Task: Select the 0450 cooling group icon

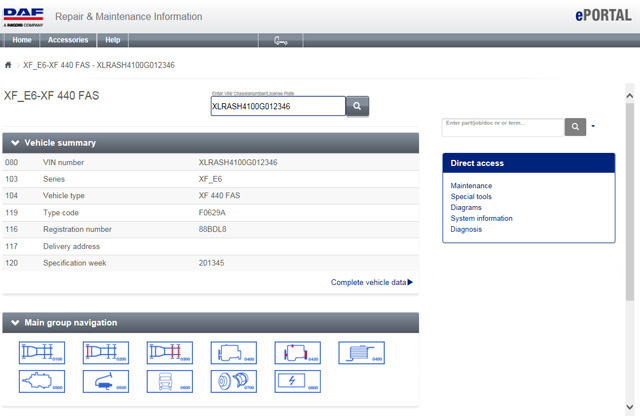Action: (361, 352)
